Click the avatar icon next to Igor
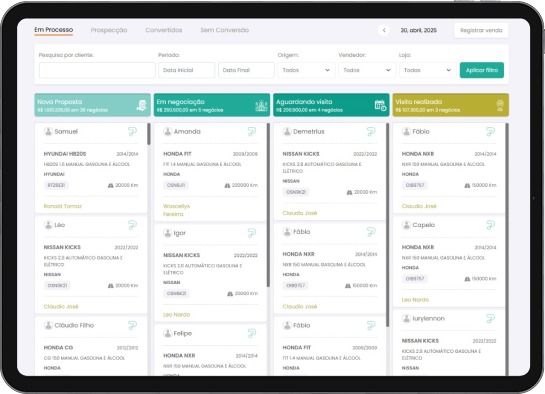The image size is (545, 394). click(x=168, y=233)
